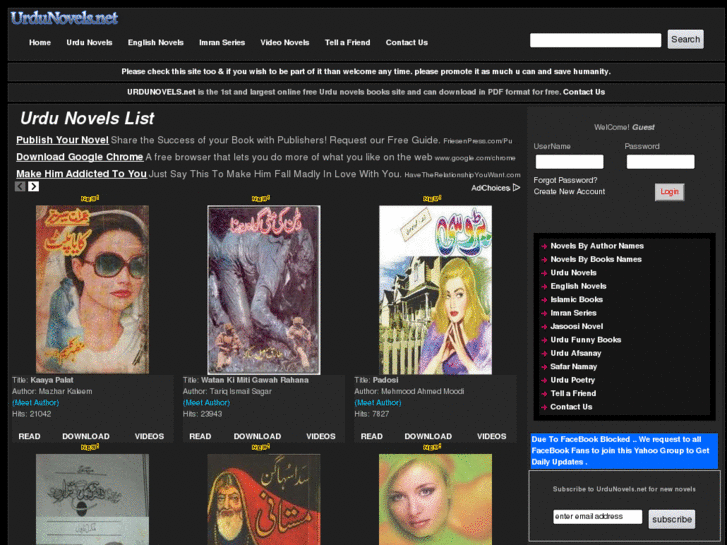Open Novels By Author Names sidebar link
The image size is (727, 545).
[597, 246]
